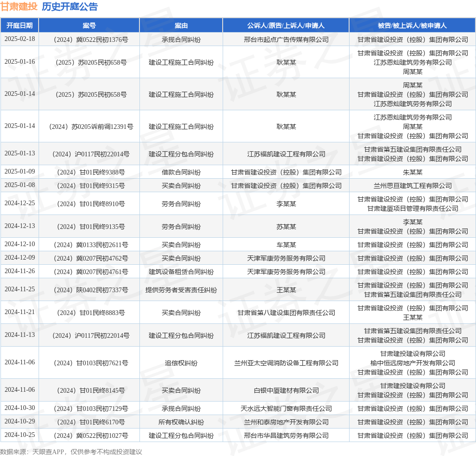Click the date 2024-12-10
476x456 pixels.
click(x=20, y=244)
